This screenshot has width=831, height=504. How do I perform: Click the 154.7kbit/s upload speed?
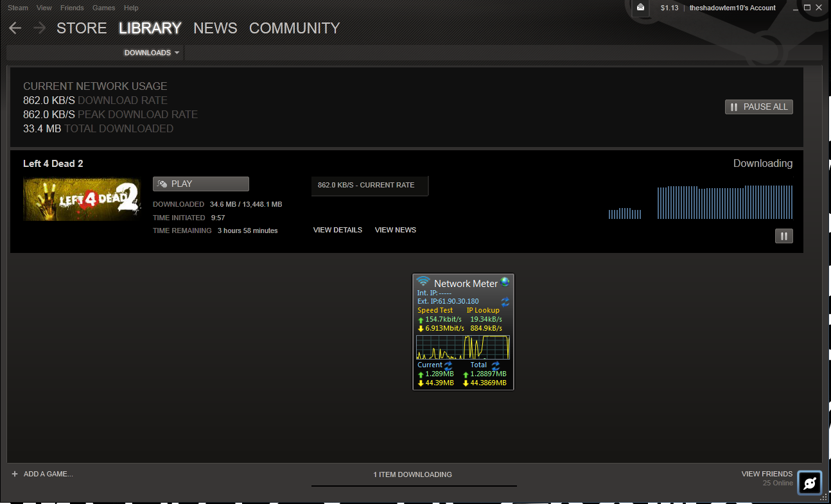tap(444, 319)
